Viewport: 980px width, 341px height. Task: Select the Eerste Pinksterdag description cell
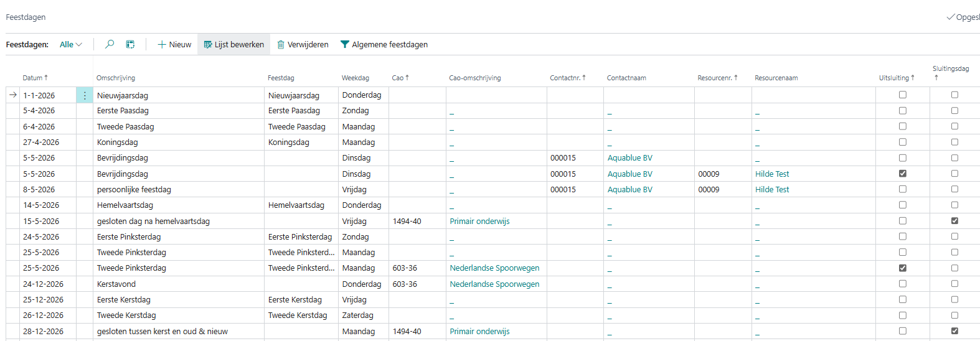[x=129, y=237]
